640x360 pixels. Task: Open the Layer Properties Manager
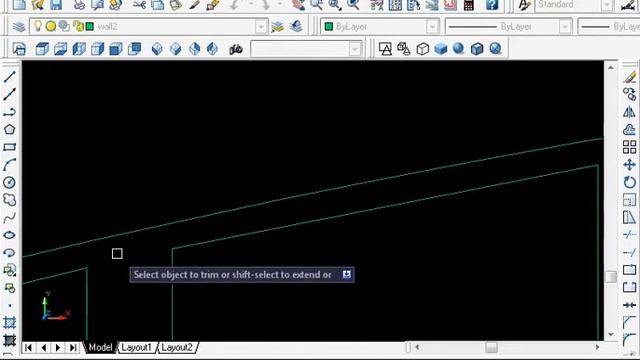[x=18, y=27]
